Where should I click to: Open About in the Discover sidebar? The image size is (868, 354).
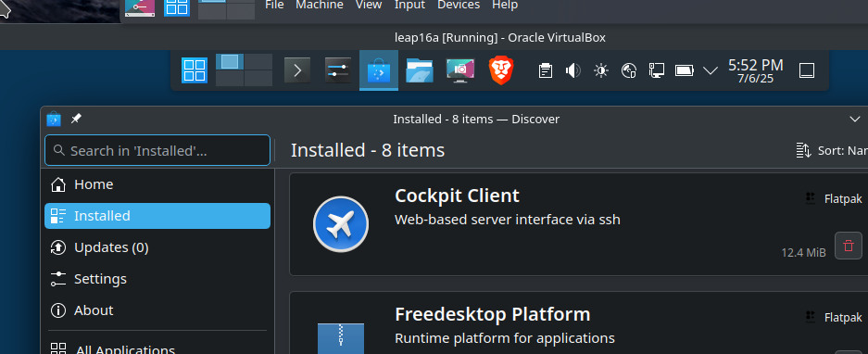157,310
